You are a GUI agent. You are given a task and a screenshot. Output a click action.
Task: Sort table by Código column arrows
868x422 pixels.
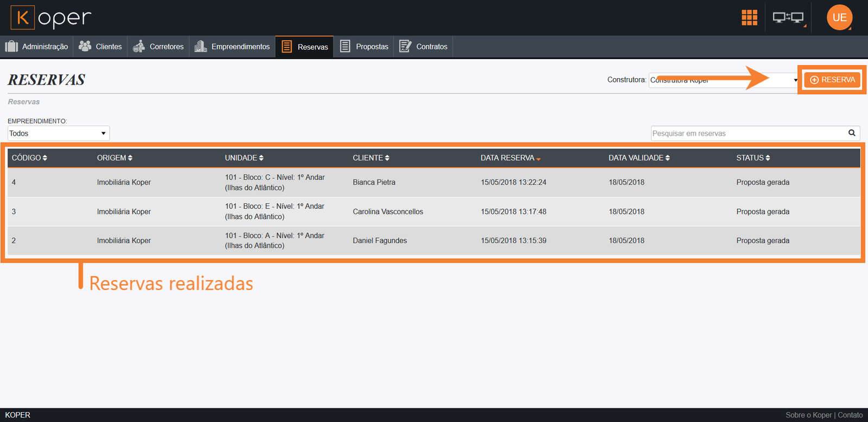click(x=45, y=158)
